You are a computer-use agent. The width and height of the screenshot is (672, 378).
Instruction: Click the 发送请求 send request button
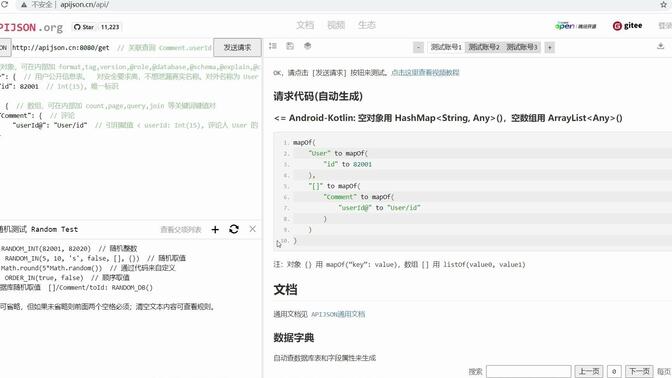pyautogui.click(x=237, y=48)
